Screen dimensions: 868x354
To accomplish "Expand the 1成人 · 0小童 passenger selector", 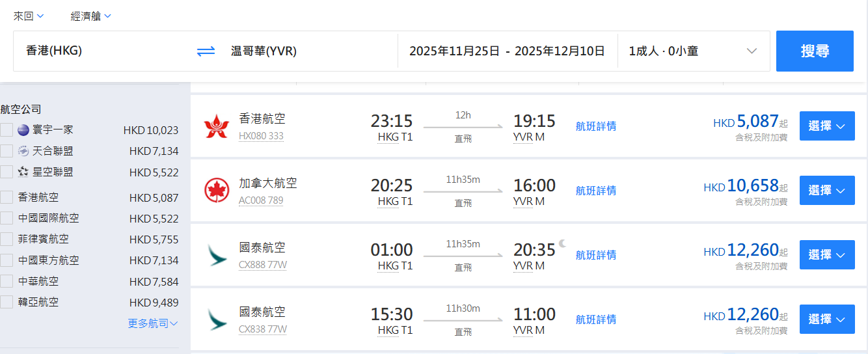I will tap(693, 51).
